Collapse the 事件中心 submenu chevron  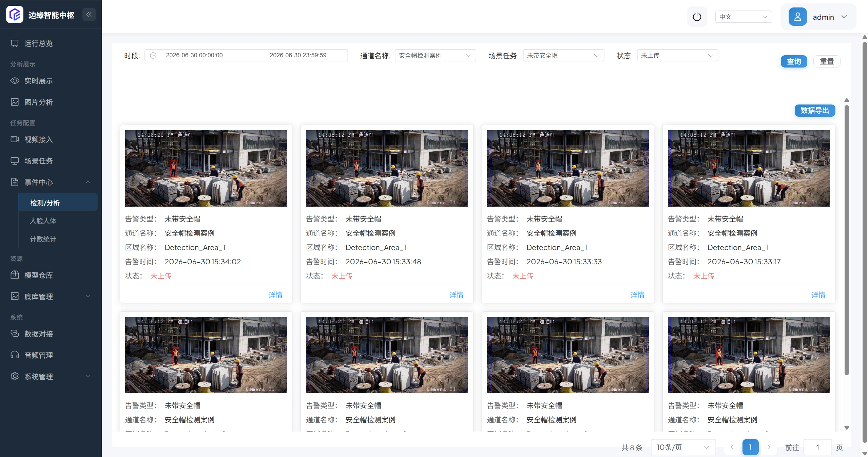[x=88, y=182]
